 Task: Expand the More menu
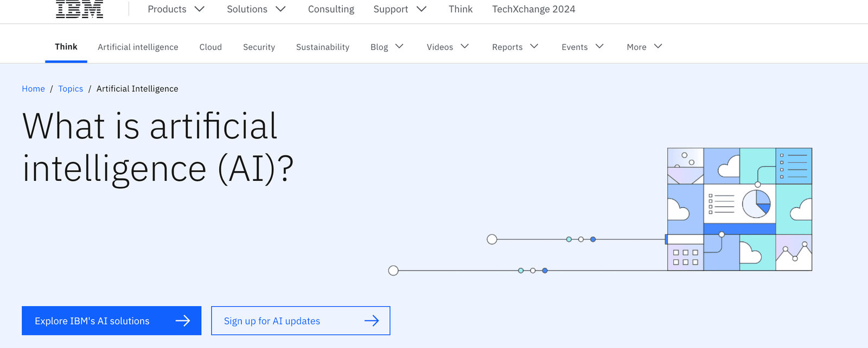(x=644, y=47)
